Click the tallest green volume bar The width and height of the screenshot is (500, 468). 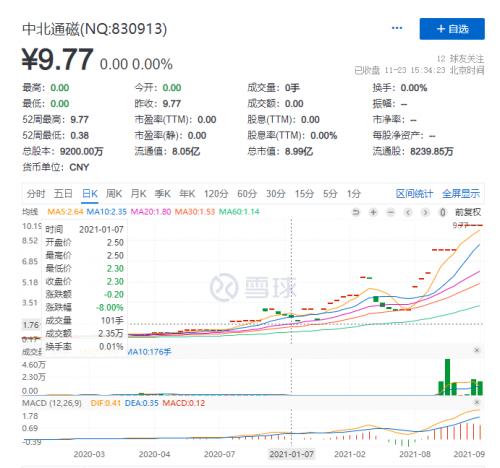coord(447,377)
